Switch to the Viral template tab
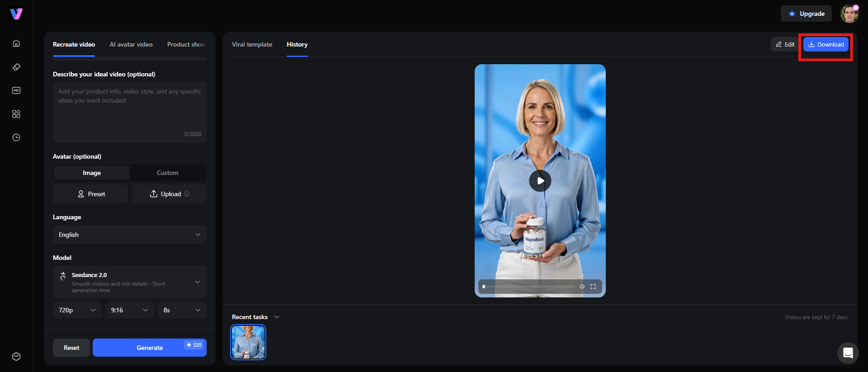 pyautogui.click(x=252, y=44)
